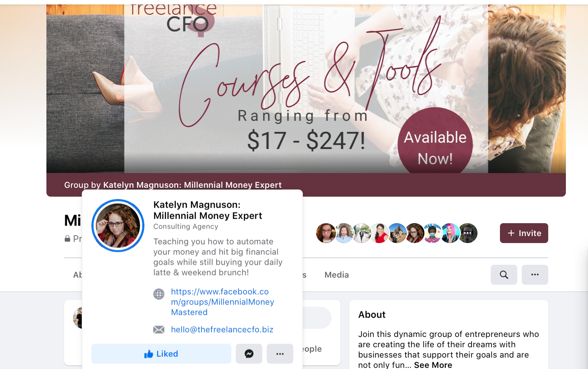588x369 pixels.
Task: Toggle the Liked button for the page
Action: pos(161,354)
